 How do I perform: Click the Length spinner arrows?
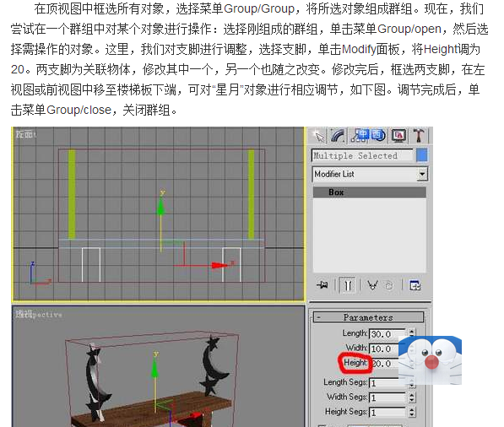pos(412,333)
